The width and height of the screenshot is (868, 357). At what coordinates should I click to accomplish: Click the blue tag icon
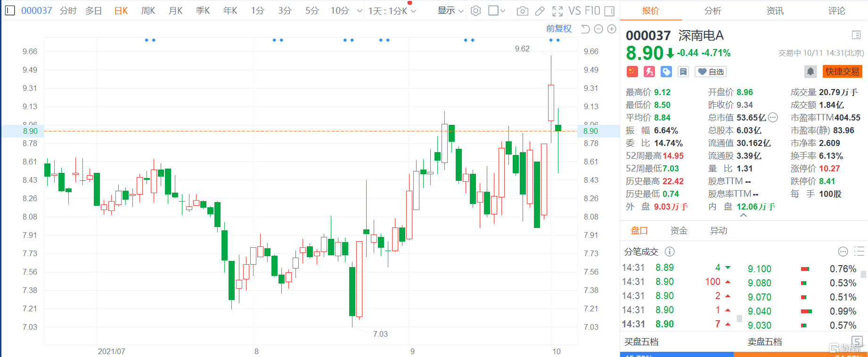click(666, 72)
